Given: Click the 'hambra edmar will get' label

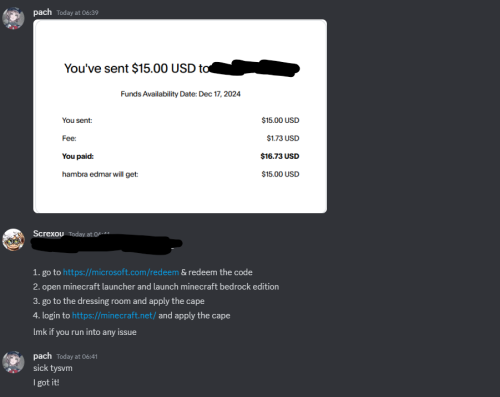Looking at the screenshot, I should (x=100, y=174).
